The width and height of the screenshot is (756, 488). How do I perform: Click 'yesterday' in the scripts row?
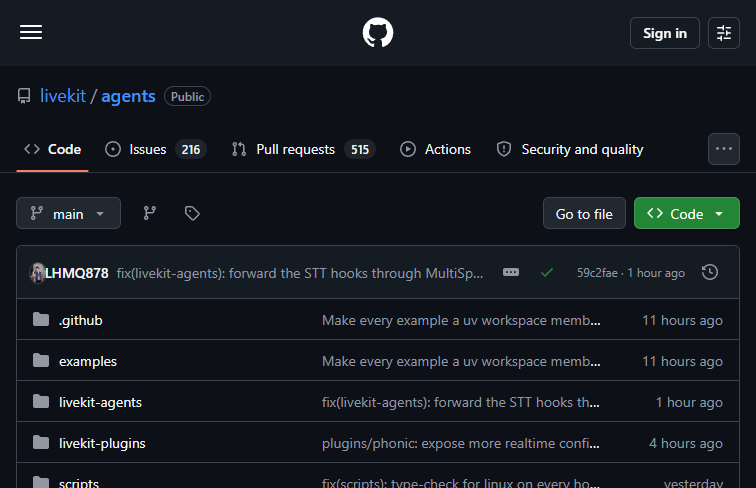(x=693, y=483)
